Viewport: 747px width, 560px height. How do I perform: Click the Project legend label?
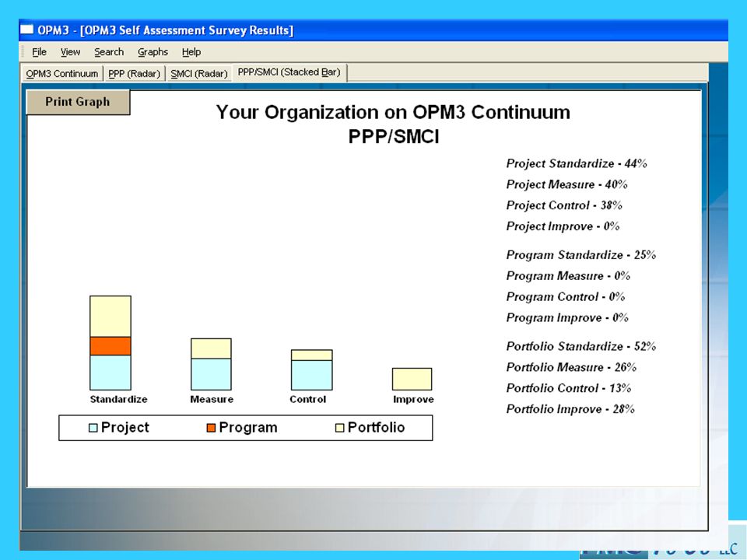pos(125,427)
